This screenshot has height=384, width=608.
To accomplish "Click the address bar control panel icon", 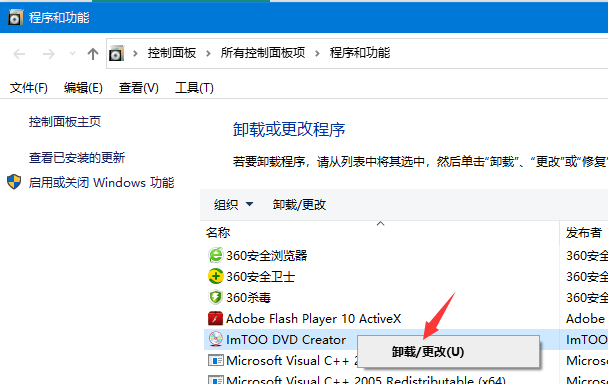I will click(116, 54).
